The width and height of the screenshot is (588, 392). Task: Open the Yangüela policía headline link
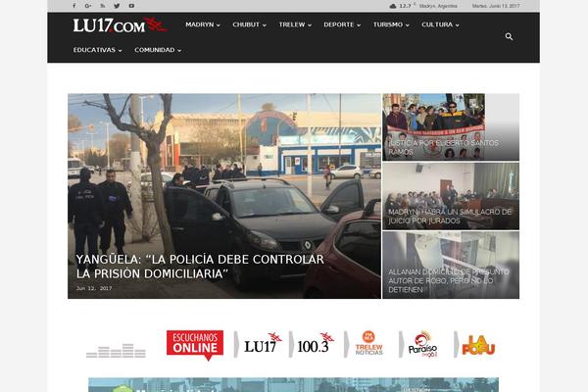(200, 267)
